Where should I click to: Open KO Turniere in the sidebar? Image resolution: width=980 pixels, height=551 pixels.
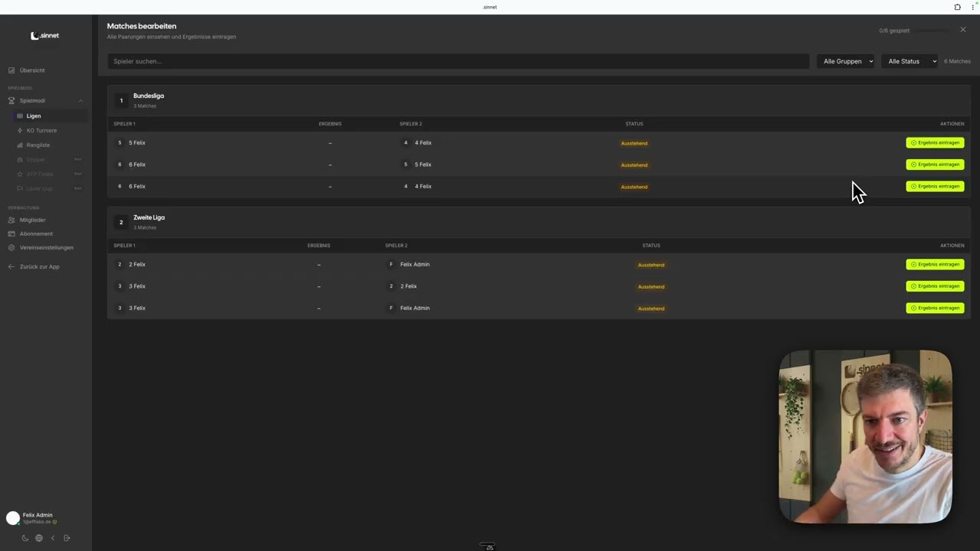tap(41, 130)
